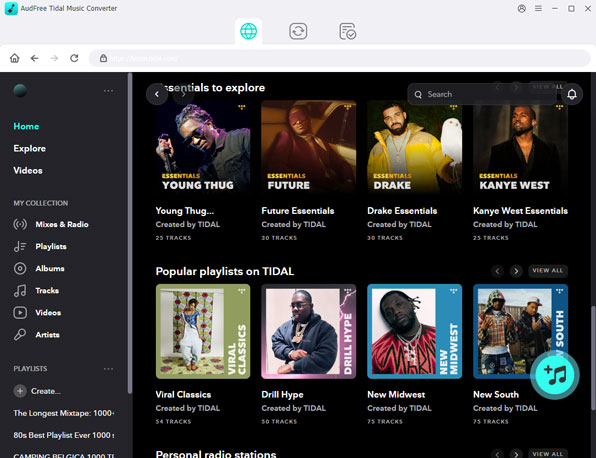
Task: Open Artists in My Collection
Action: pyautogui.click(x=36, y=334)
